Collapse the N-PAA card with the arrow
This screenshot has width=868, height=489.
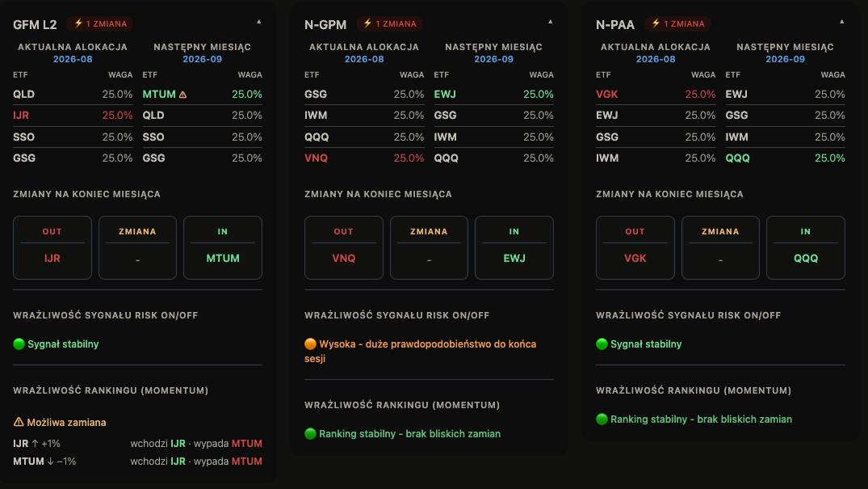(841, 22)
